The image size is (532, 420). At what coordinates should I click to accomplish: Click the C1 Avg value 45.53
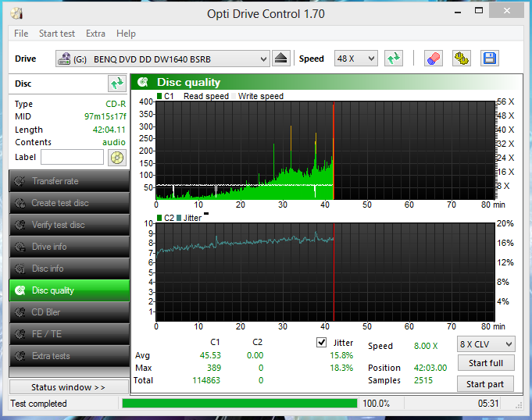(210, 355)
